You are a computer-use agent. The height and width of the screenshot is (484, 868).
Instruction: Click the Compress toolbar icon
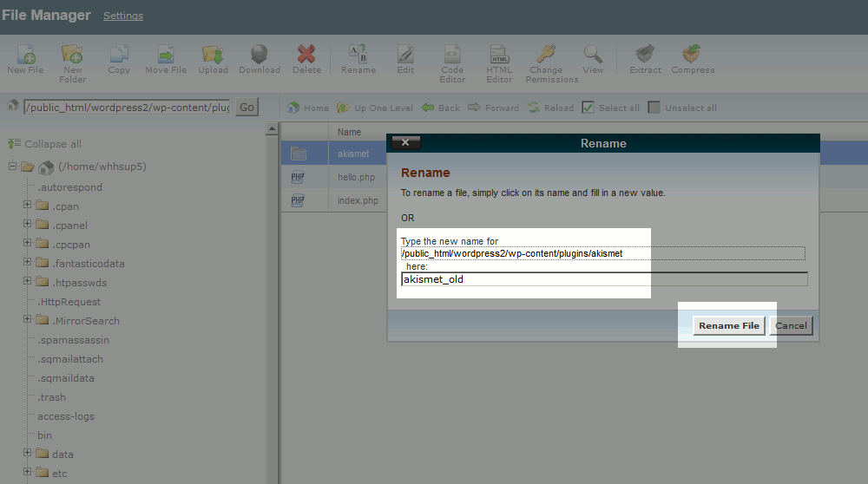pyautogui.click(x=692, y=56)
